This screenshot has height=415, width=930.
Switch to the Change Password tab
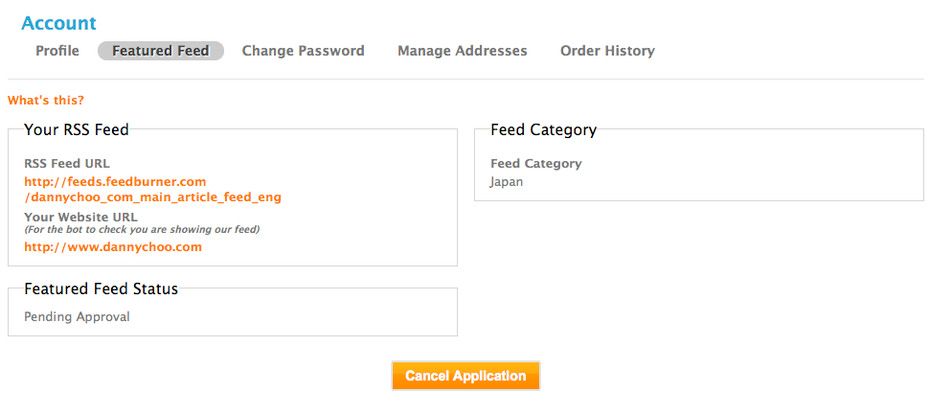pyautogui.click(x=303, y=51)
